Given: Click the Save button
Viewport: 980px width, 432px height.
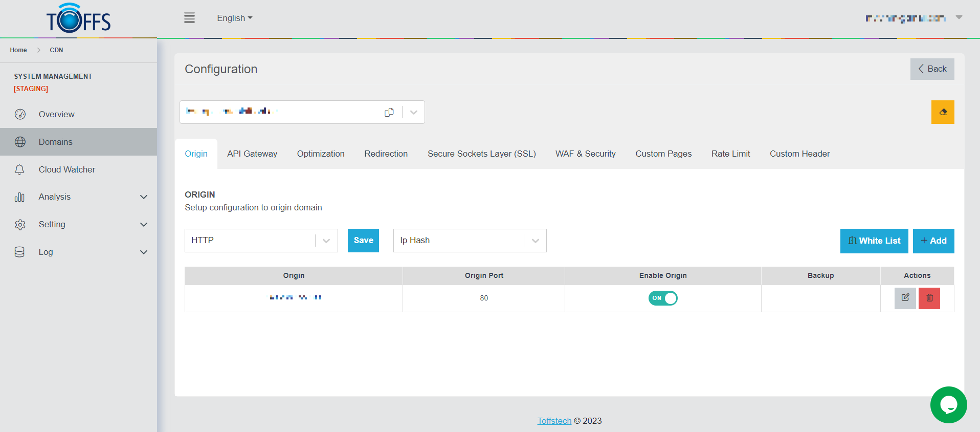Looking at the screenshot, I should point(363,241).
